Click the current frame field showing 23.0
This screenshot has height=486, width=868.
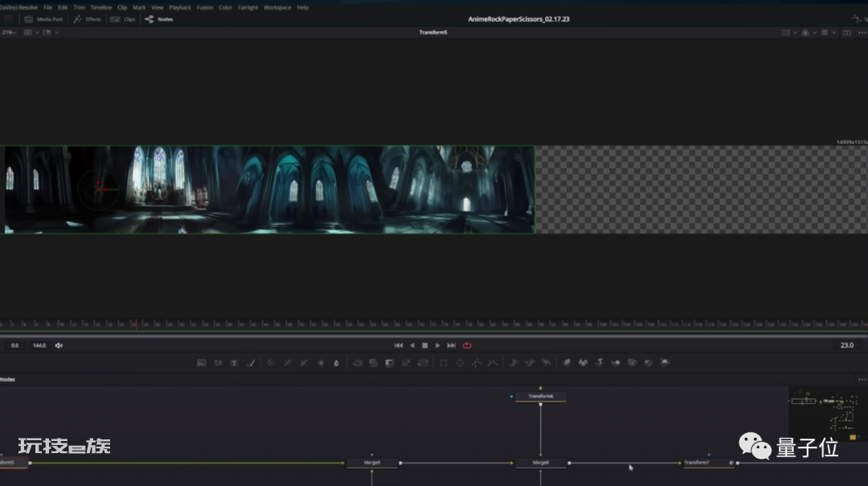(x=847, y=345)
